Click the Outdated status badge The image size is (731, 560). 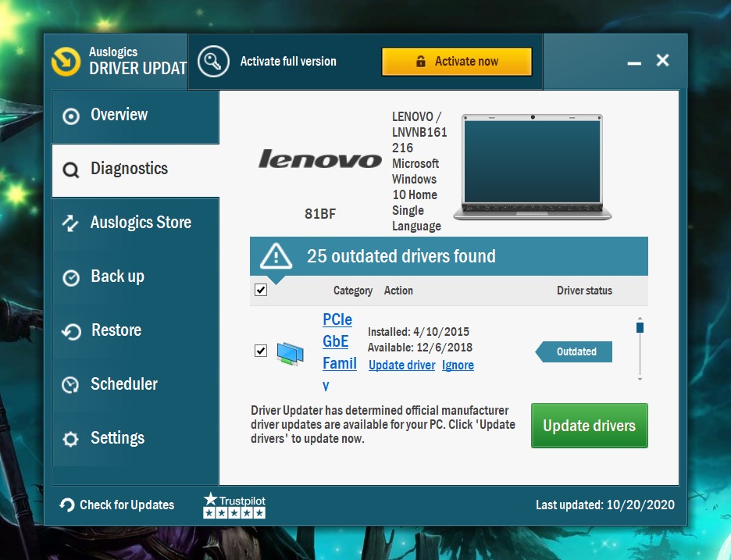coord(574,351)
